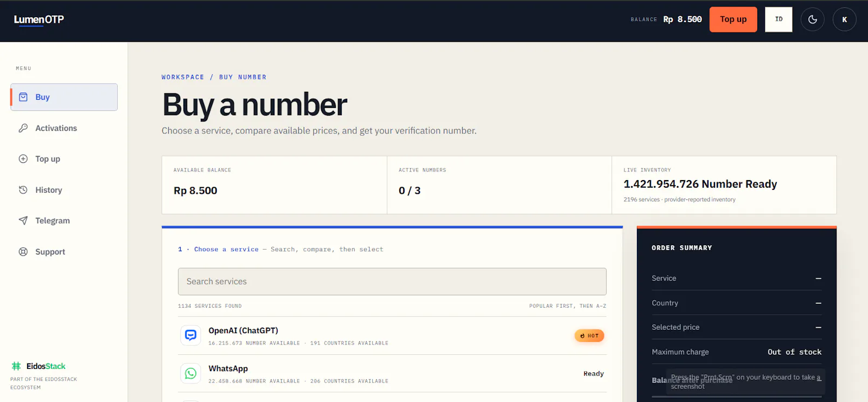Click the Maximum charge label

(x=680, y=352)
